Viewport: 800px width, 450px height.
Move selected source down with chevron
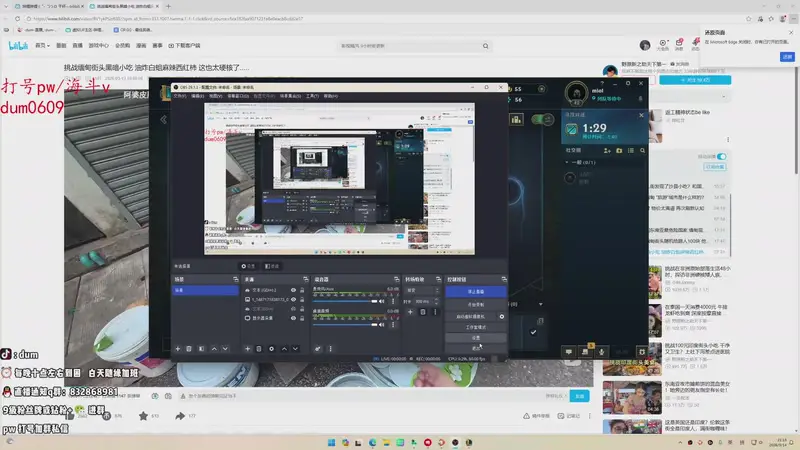296,349
